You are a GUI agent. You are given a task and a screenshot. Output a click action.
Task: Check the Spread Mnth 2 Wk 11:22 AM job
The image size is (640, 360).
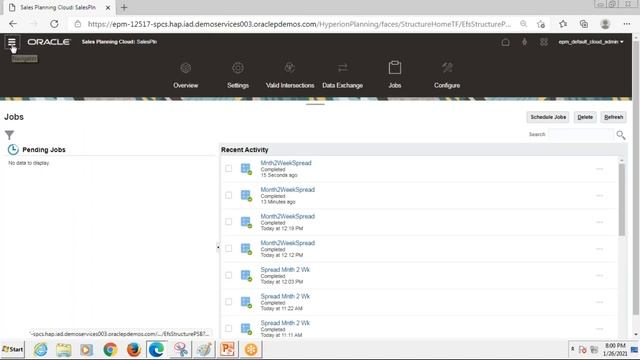coord(229,302)
